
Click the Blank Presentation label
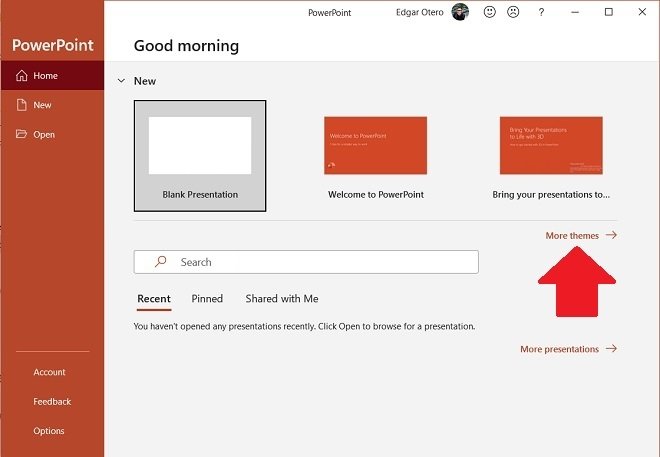(200, 194)
